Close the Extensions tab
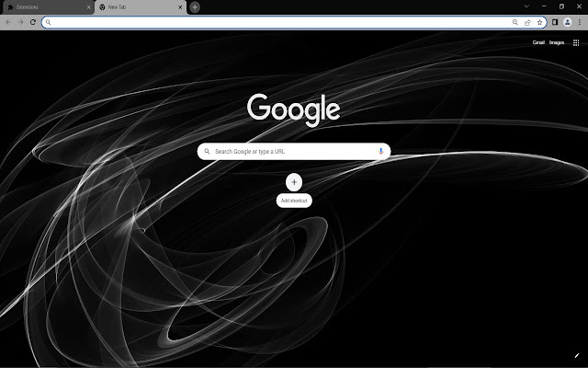Screen dimensions: 588x368 coord(88,7)
